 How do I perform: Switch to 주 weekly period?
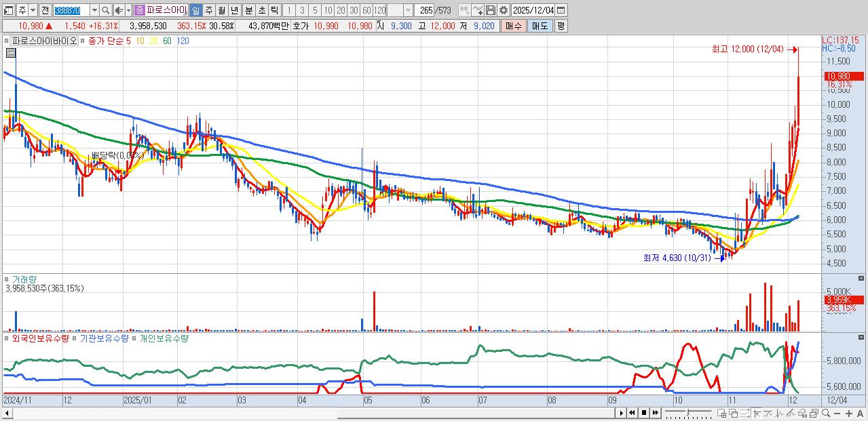[x=208, y=11]
